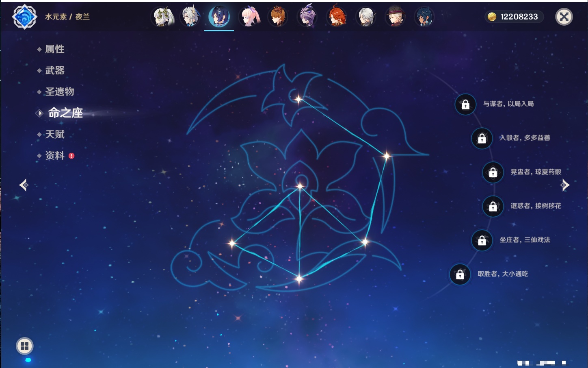Click the four-square grid icon button
The width and height of the screenshot is (588, 368).
click(25, 346)
